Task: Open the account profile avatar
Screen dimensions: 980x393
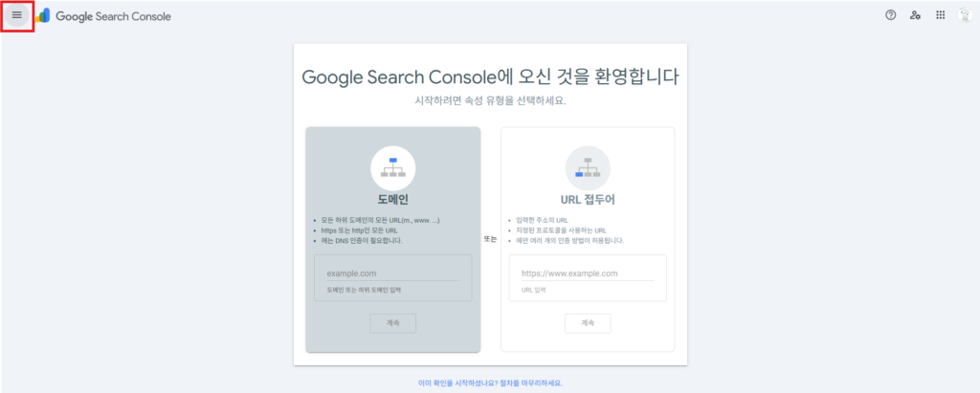Action: click(965, 15)
